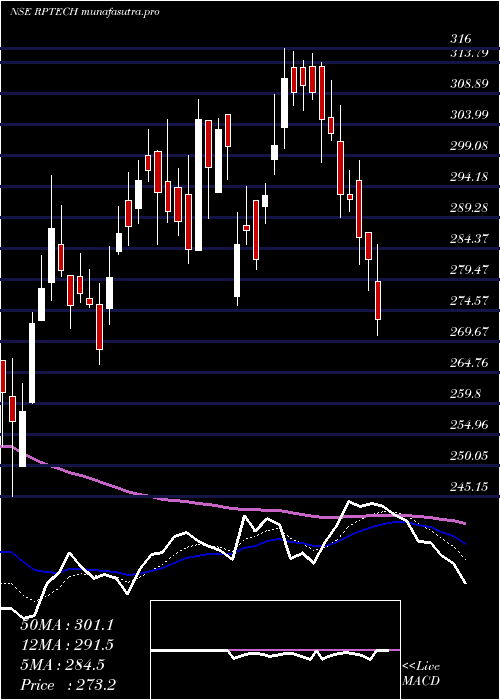Click the 269.67 price level label
The height and width of the screenshot is (700, 500).
468,332
